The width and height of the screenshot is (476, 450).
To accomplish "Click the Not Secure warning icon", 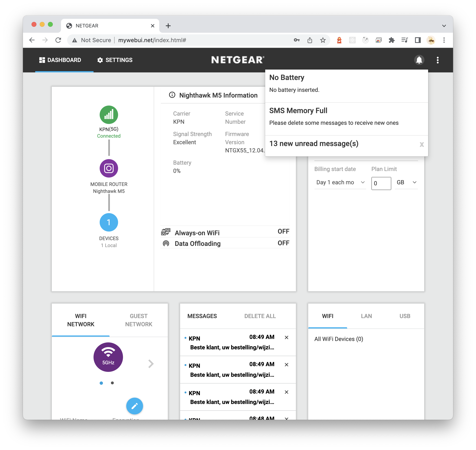I will (75, 40).
